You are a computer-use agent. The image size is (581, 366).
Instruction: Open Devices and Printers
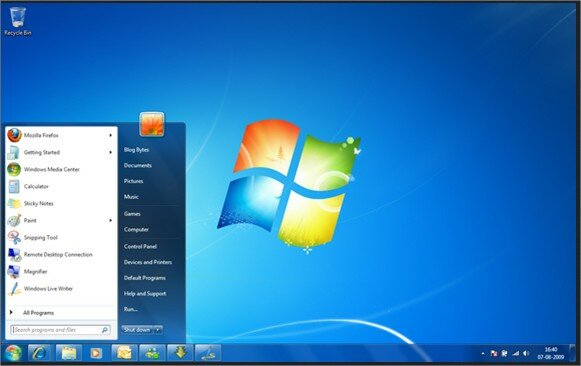(148, 262)
